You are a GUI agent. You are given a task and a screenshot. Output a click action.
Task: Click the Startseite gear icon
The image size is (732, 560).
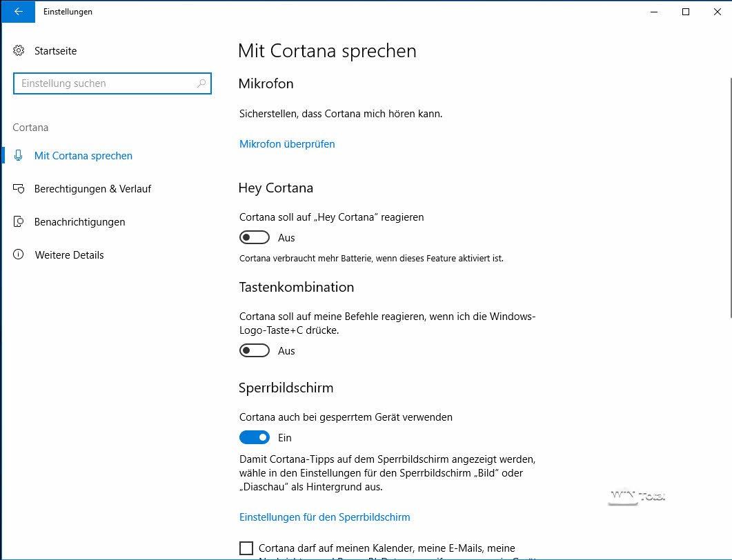(19, 51)
